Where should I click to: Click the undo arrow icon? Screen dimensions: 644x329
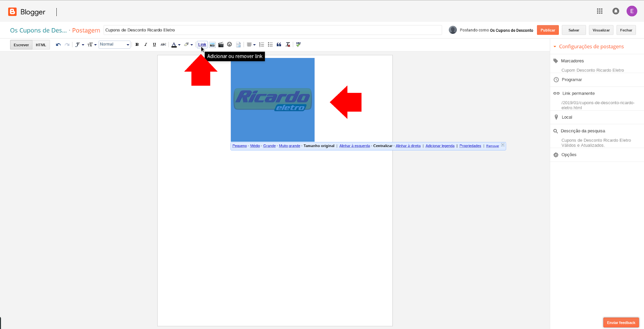pos(58,45)
